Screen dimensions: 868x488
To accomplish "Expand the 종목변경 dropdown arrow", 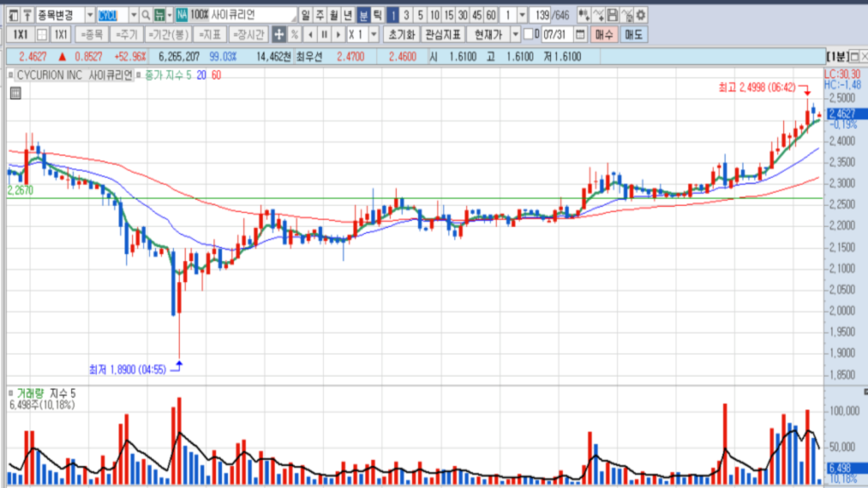I will pos(90,15).
